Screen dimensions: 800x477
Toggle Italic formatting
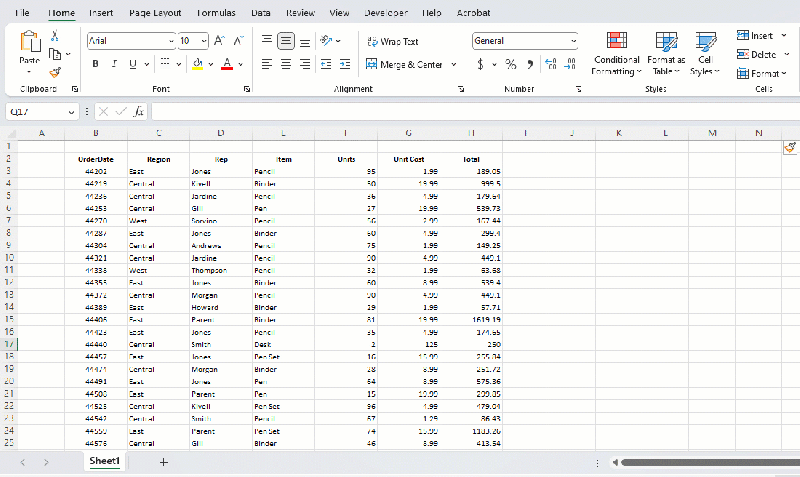(114, 64)
